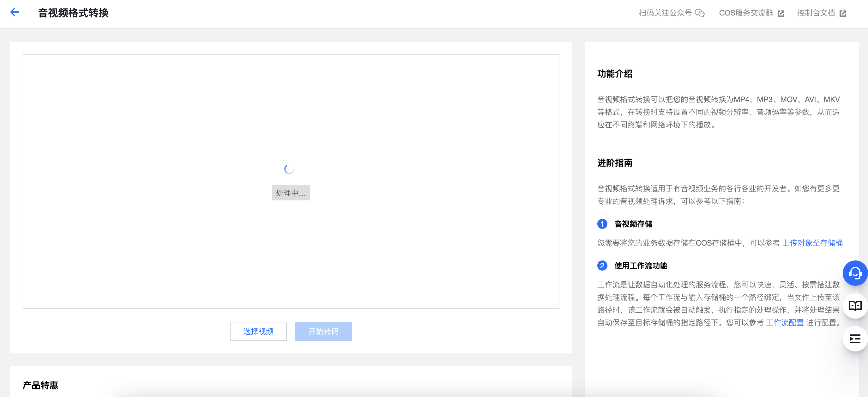Image resolution: width=868 pixels, height=397 pixels.
Task: Click the number 1 step badge
Action: (x=602, y=224)
